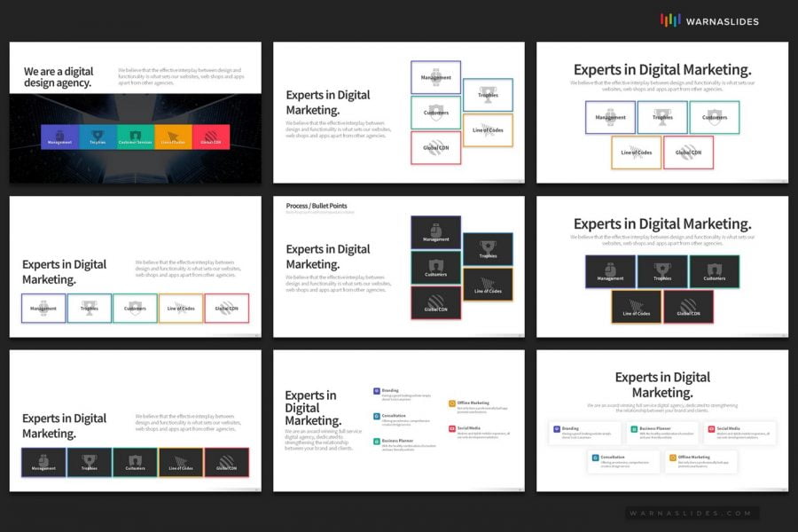Select the Customers shield icon on top-middle slide
This screenshot has height=532, width=798.
[435, 111]
